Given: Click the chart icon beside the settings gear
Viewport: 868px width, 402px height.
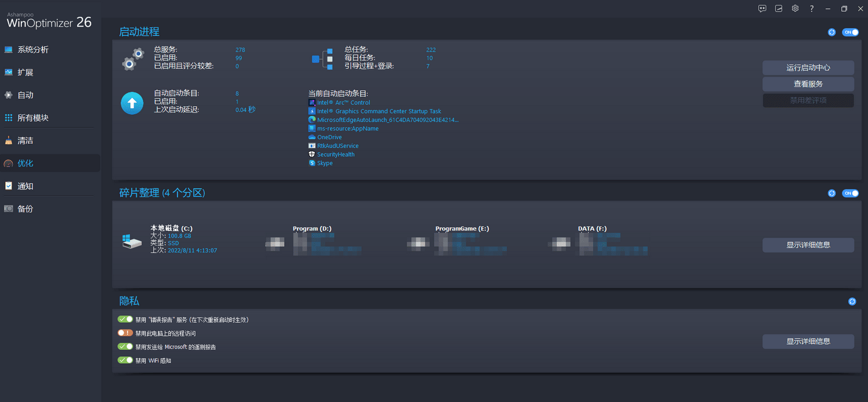Looking at the screenshot, I should pyautogui.click(x=779, y=9).
